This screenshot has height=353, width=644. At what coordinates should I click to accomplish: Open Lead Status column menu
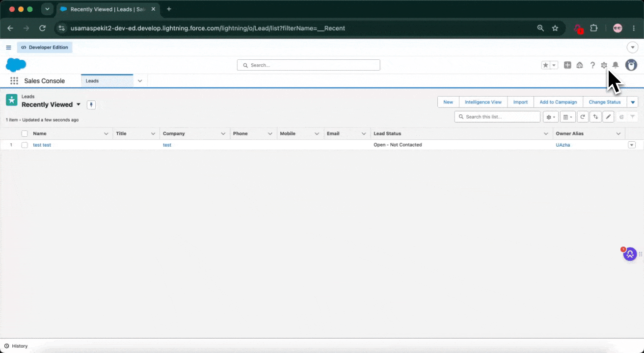click(546, 133)
